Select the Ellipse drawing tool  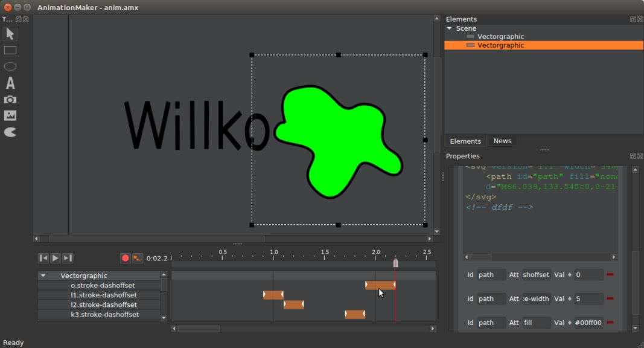point(10,66)
